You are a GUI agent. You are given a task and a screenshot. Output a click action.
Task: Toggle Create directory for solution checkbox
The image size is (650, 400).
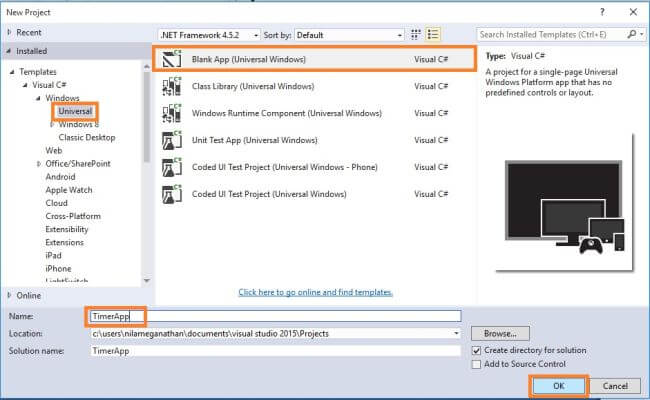(477, 350)
